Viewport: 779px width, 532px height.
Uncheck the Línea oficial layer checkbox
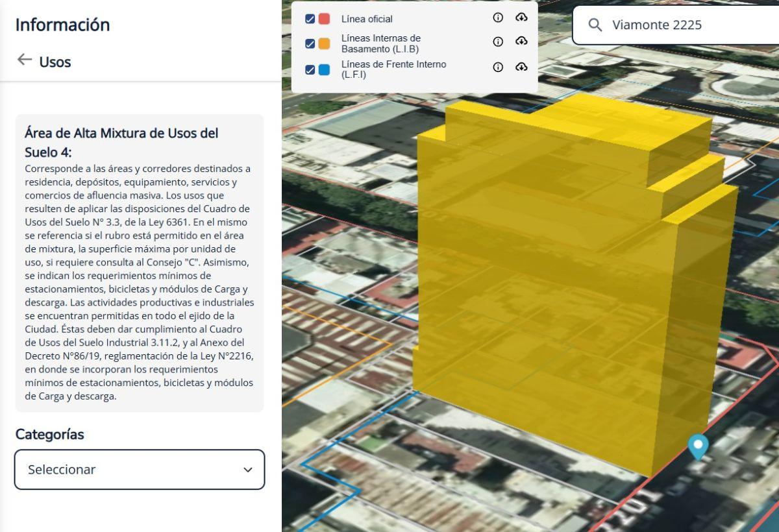[x=310, y=19]
